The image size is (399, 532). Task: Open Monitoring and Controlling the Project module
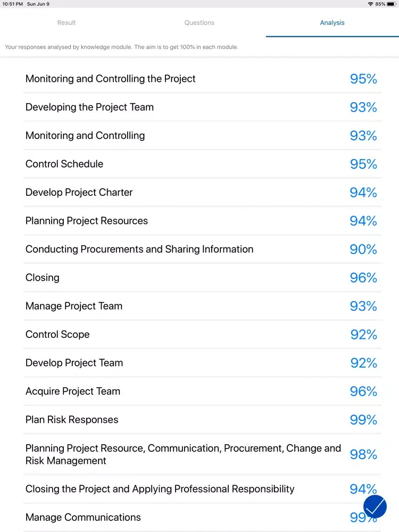click(x=111, y=79)
